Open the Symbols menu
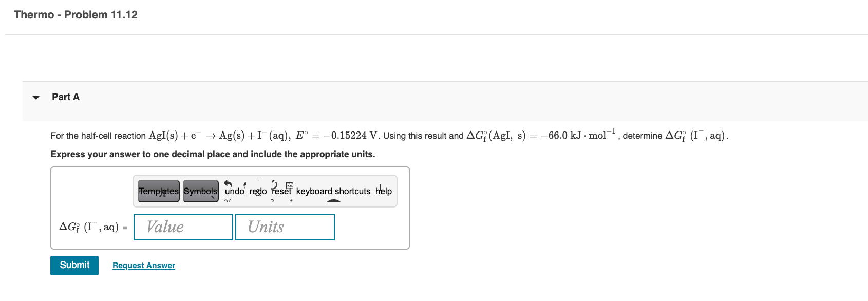The image size is (868, 301). coord(200,191)
